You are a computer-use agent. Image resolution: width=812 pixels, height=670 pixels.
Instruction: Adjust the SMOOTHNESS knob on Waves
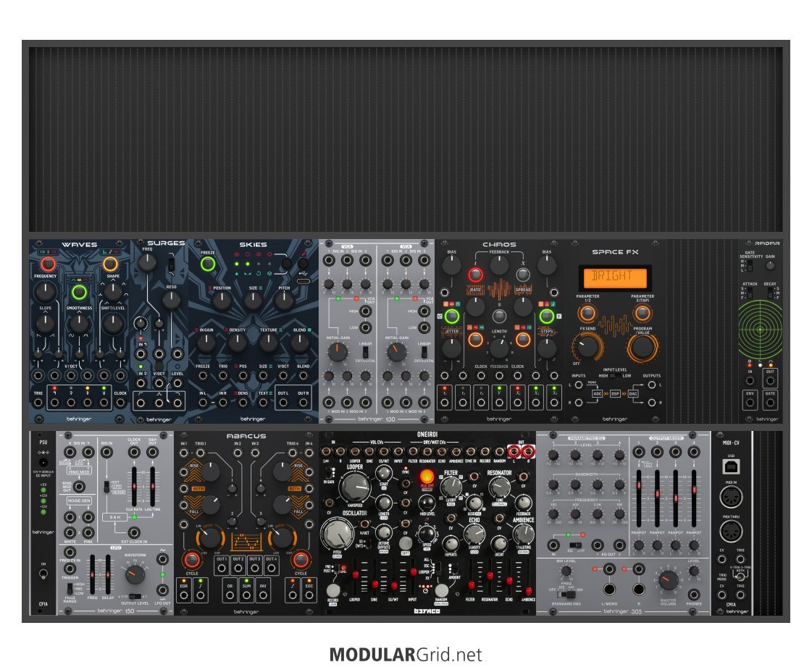point(79,323)
